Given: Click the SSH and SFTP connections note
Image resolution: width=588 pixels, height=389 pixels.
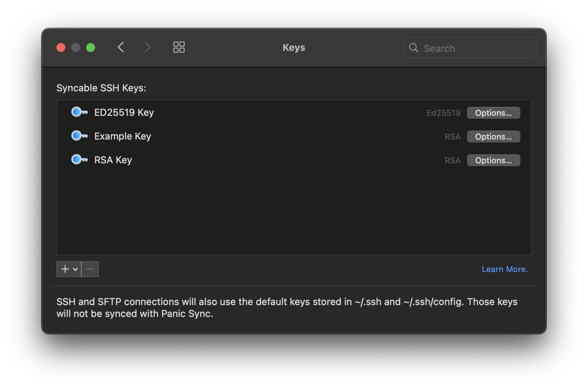Looking at the screenshot, I should click(x=287, y=307).
